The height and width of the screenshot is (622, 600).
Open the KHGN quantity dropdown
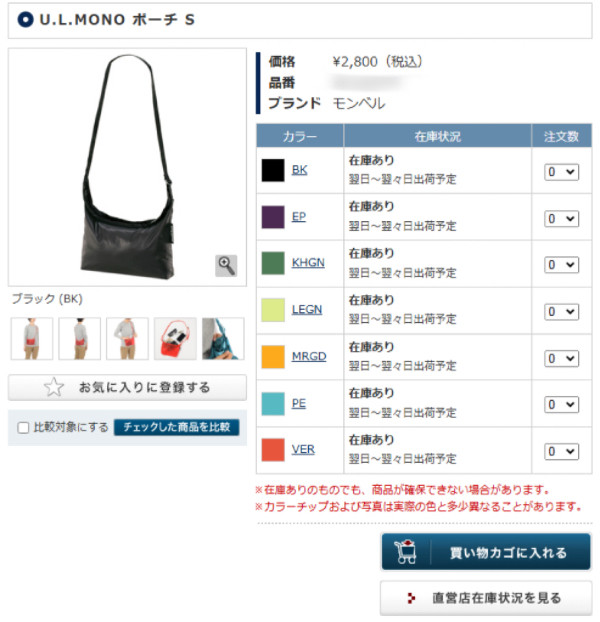tap(561, 265)
